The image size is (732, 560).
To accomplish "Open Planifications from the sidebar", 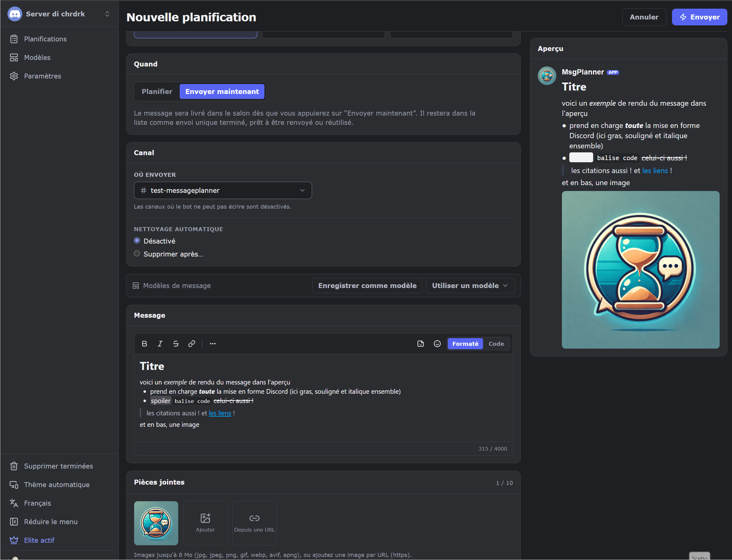I will 59,39.
